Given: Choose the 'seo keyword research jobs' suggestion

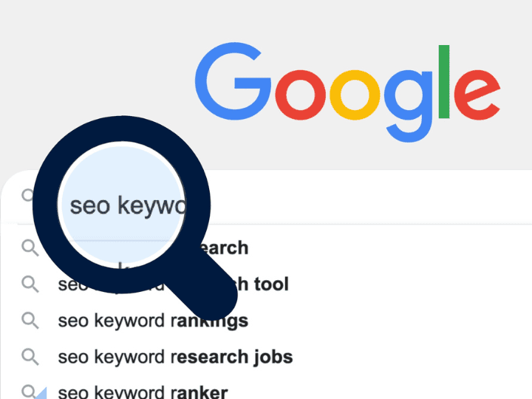Looking at the screenshot, I should click(175, 358).
